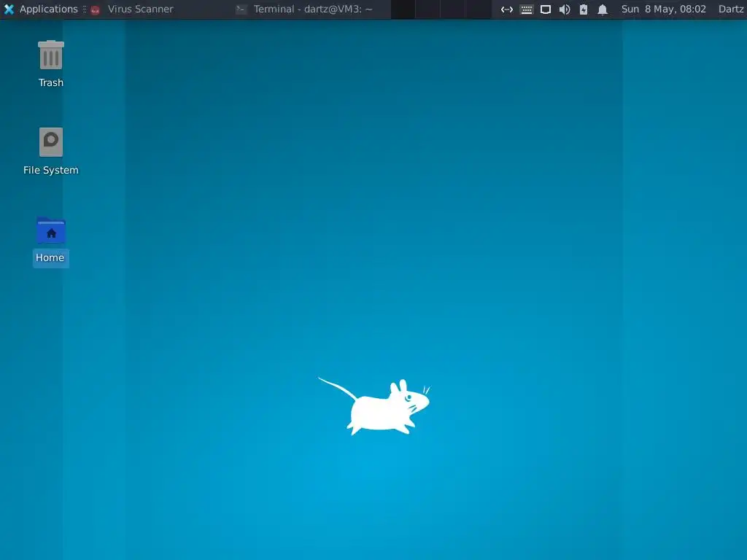Open the volume speaker tray icon

565,9
